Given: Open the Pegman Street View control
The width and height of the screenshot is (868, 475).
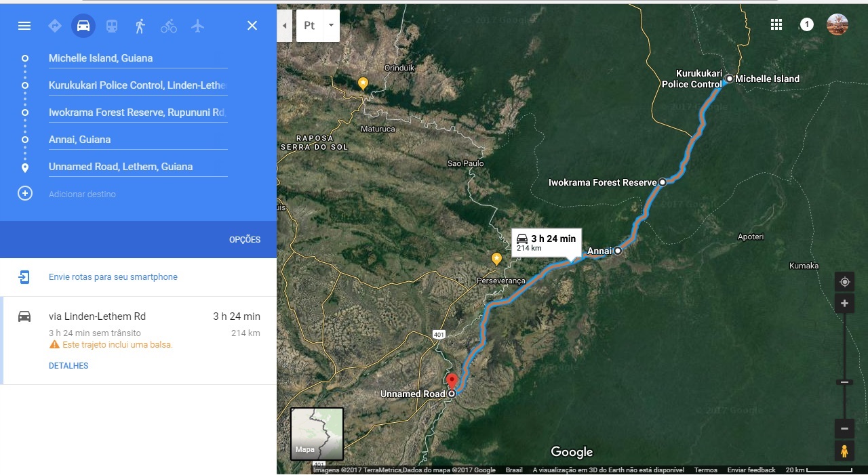Looking at the screenshot, I should [x=844, y=451].
